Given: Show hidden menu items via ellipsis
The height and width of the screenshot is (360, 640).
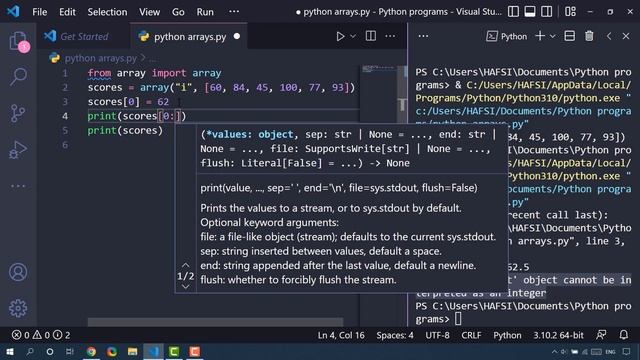Looking at the screenshot, I should 234,11.
